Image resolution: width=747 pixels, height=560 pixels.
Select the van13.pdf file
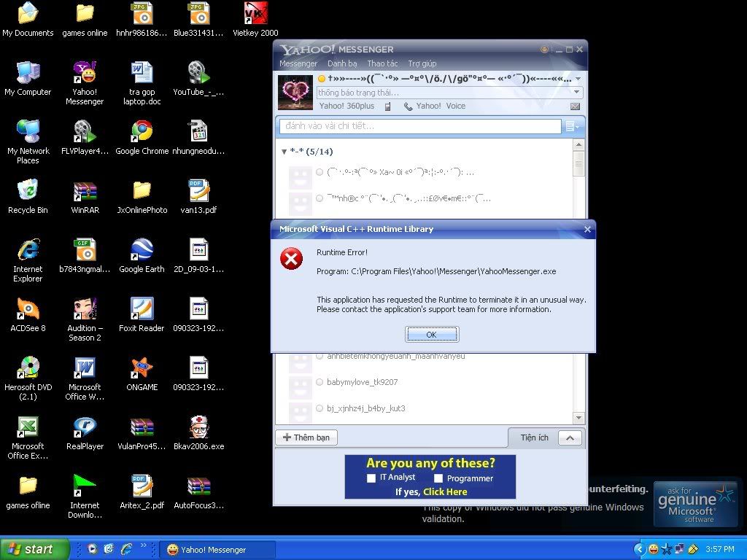tap(198, 197)
